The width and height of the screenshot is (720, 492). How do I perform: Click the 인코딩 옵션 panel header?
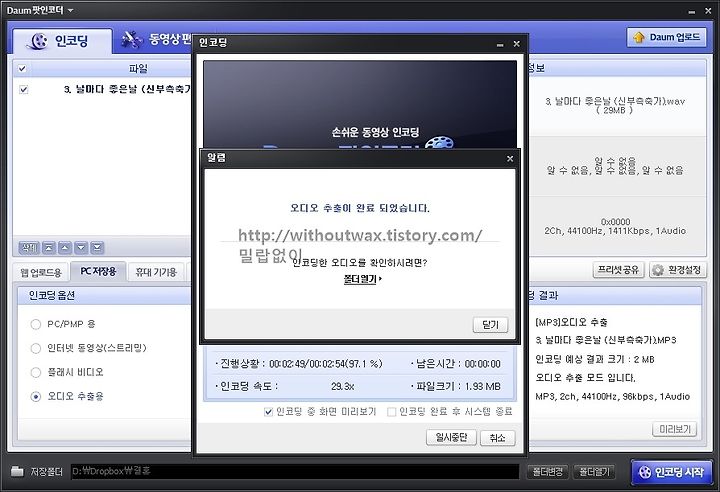pyautogui.click(x=104, y=295)
